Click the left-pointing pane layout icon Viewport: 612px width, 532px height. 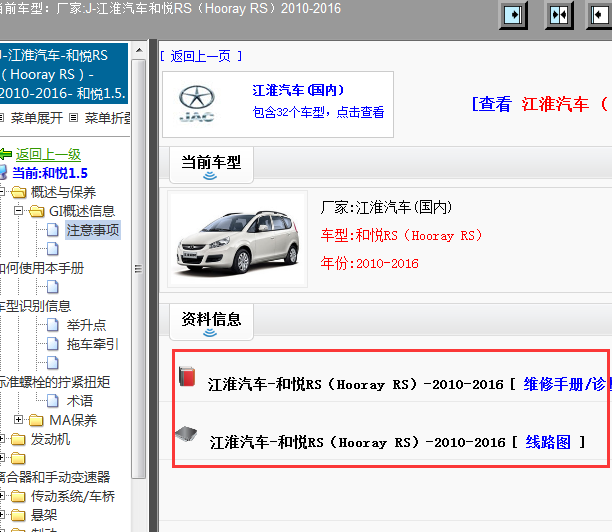(x=600, y=15)
